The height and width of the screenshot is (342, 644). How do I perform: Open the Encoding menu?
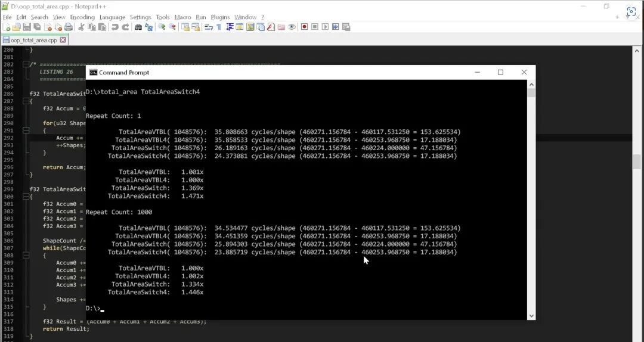point(82,17)
